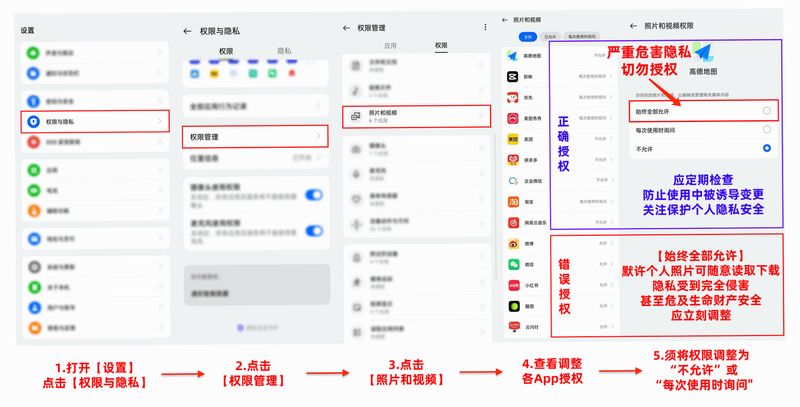Open the 淘宝 row chevron
Viewport: 800px width, 407px height.
[x=611, y=202]
